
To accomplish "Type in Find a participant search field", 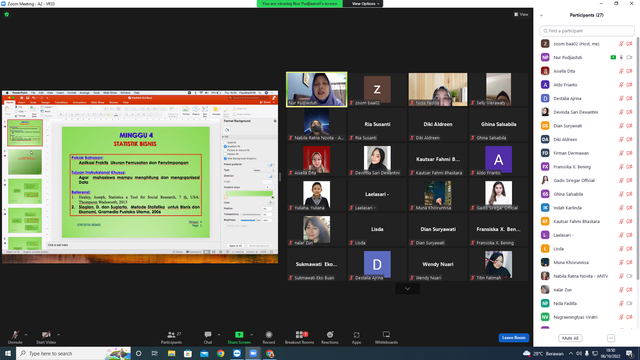I will tap(587, 31).
